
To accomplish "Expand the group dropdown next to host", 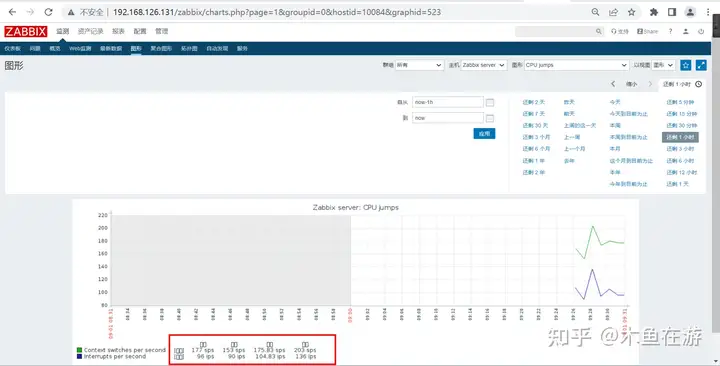I will (419, 65).
